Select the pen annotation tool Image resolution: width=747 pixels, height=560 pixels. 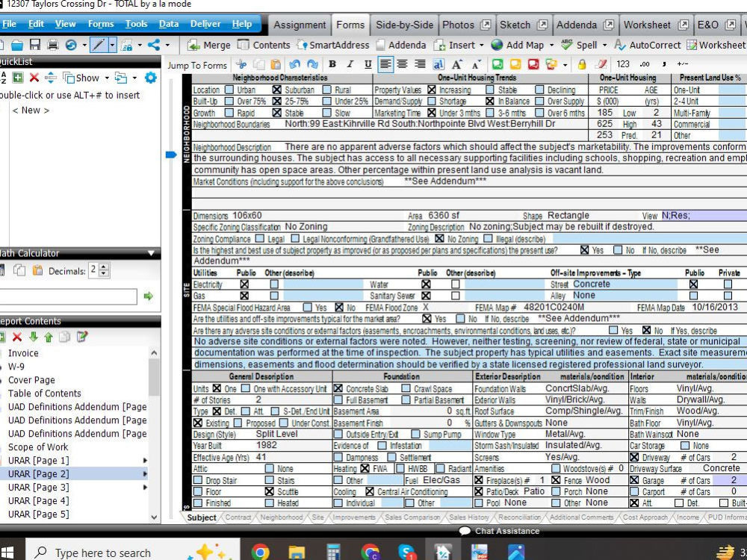[99, 45]
